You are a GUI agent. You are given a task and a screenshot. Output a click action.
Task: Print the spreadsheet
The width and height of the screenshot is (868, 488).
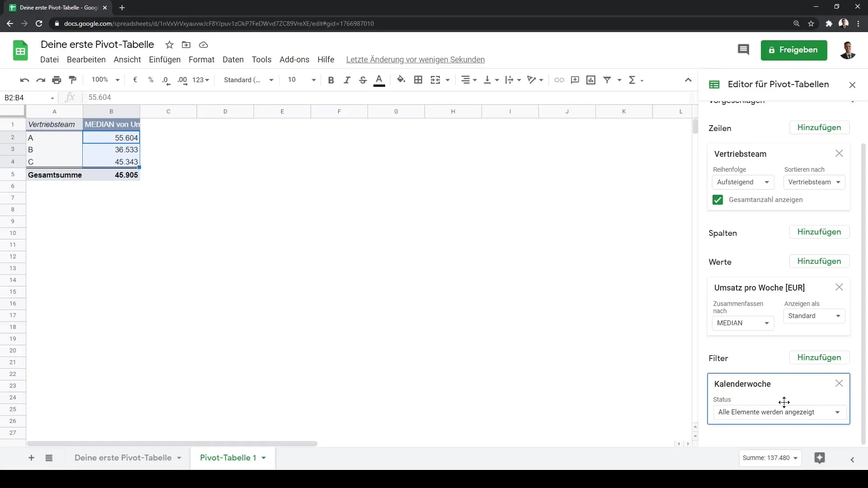[x=57, y=80]
